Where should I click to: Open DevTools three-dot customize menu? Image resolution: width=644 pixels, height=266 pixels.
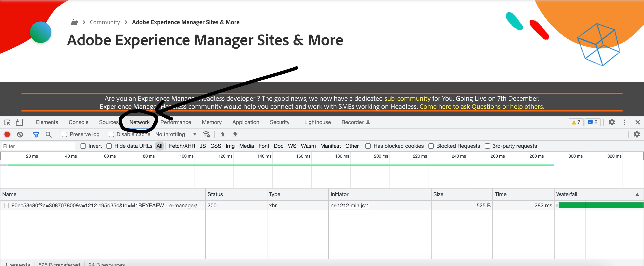pos(624,122)
